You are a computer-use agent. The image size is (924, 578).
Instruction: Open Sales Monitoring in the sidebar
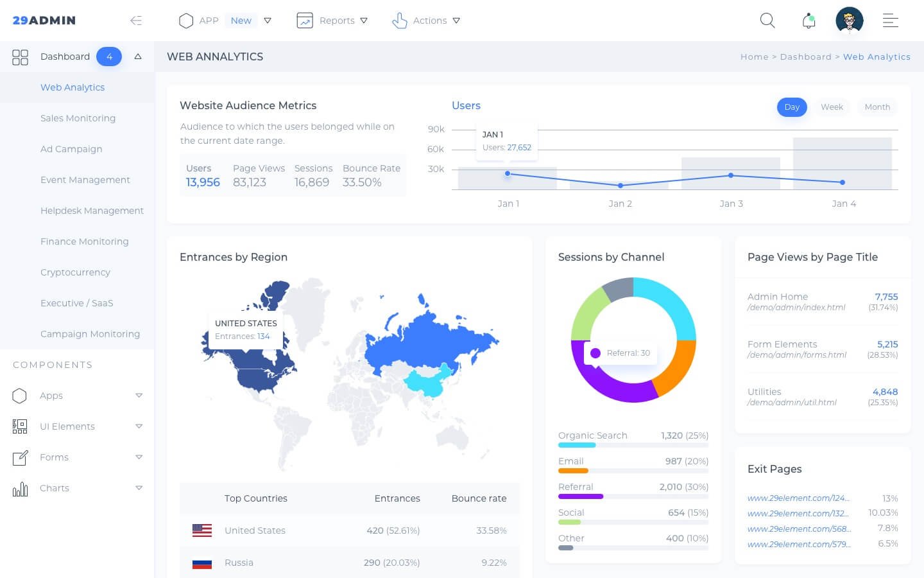[78, 118]
